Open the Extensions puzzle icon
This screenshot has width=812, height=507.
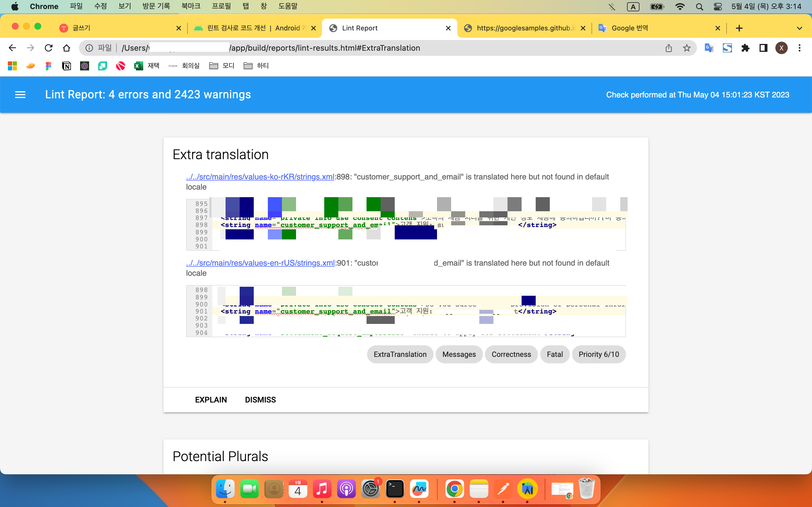pos(745,48)
